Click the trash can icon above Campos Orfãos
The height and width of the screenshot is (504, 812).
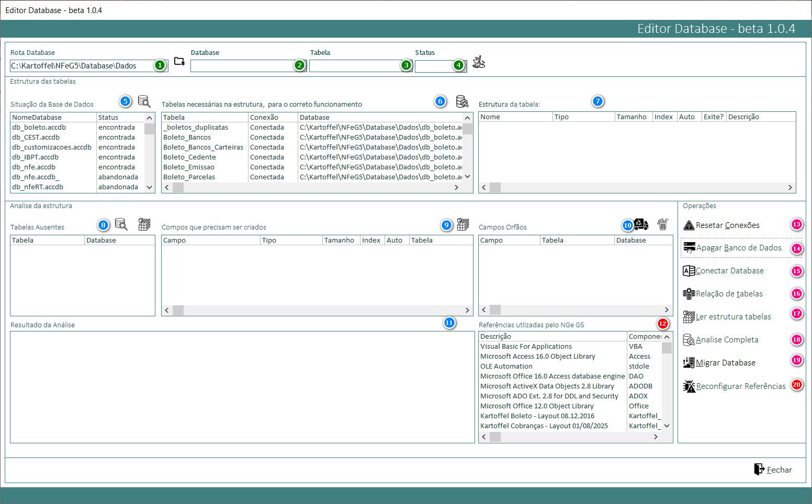(663, 224)
